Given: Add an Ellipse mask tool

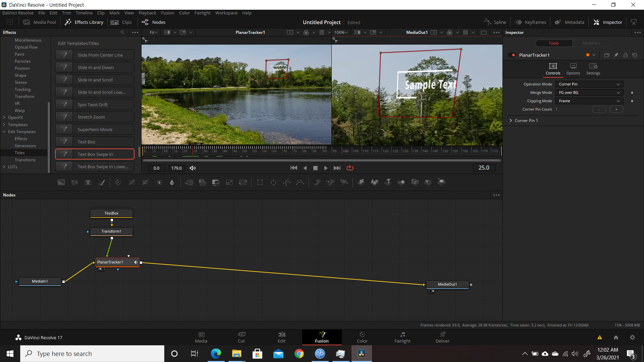Looking at the screenshot, I should click(x=273, y=182).
